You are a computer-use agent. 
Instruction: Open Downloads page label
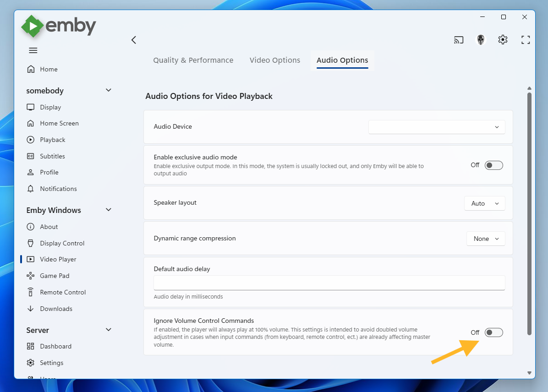coord(56,309)
